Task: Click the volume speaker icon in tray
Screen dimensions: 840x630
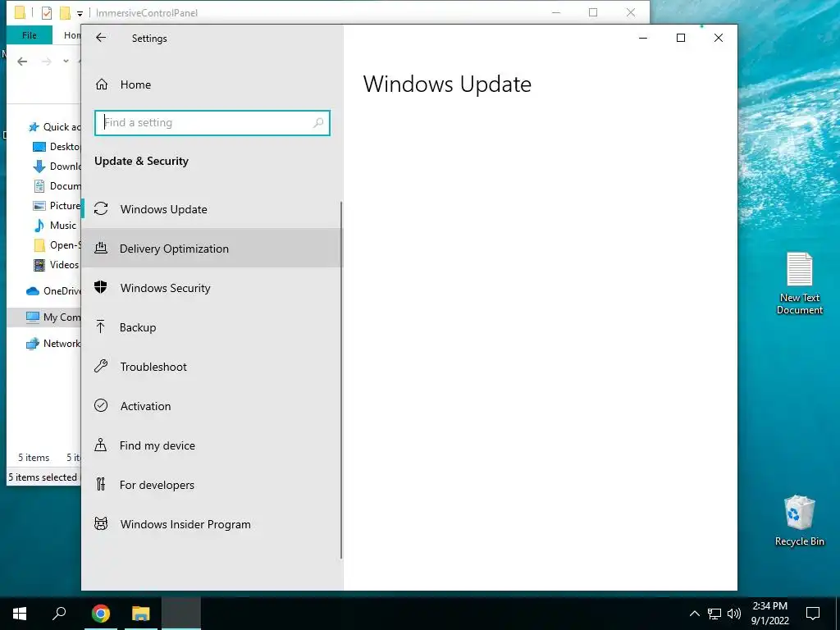Action: tap(734, 614)
